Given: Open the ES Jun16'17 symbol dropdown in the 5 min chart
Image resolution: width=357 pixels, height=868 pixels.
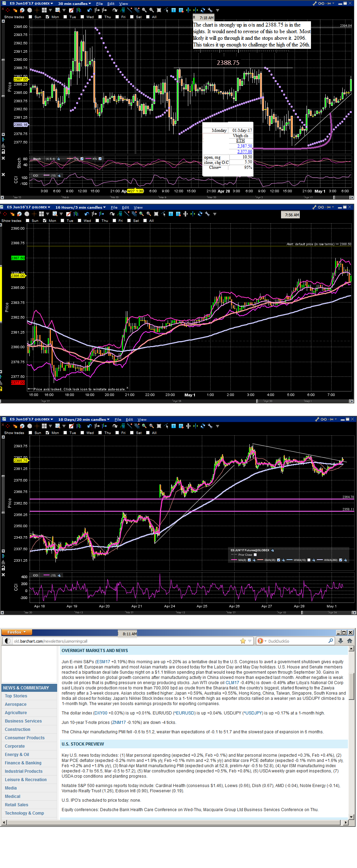Looking at the screenshot, I should [29, 207].
